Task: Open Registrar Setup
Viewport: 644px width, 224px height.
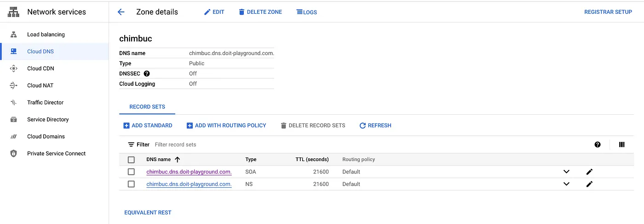Action: click(x=608, y=12)
